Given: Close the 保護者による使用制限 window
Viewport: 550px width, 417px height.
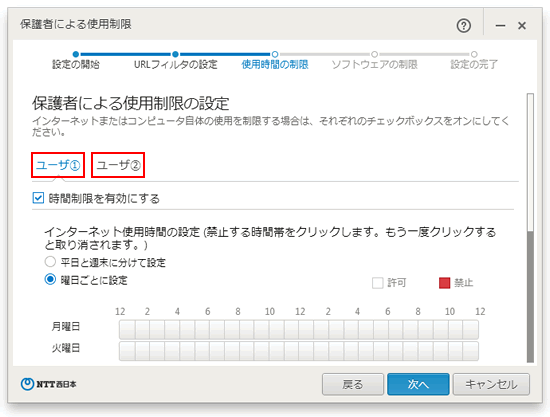Looking at the screenshot, I should (522, 26).
